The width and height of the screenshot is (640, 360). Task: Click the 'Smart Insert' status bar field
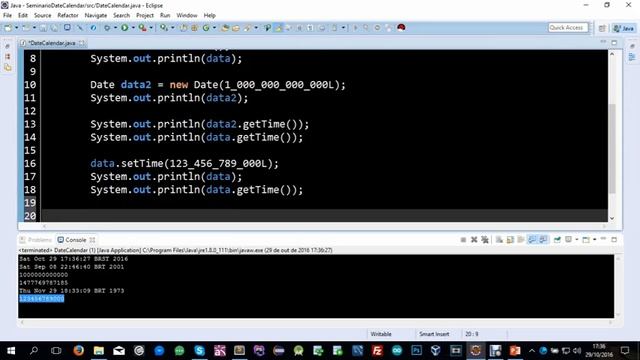[434, 334]
